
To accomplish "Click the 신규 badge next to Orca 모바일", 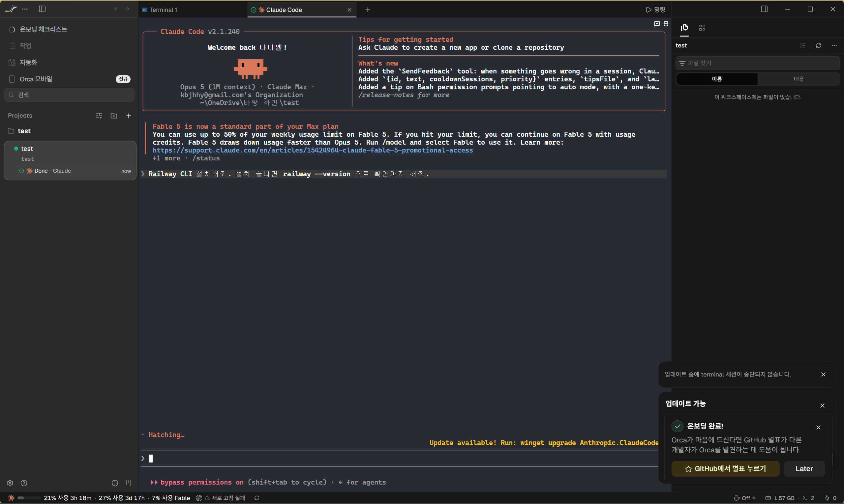I will point(123,79).
